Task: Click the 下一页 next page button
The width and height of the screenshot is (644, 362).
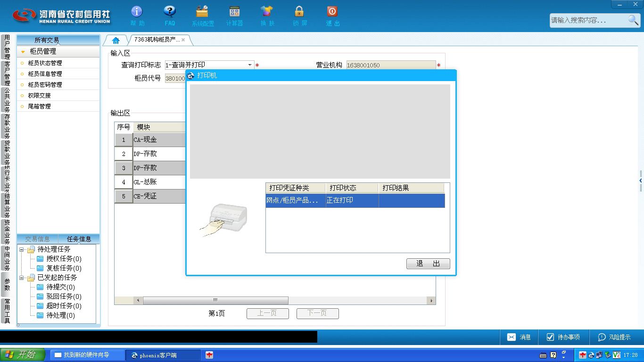Action: [x=317, y=313]
